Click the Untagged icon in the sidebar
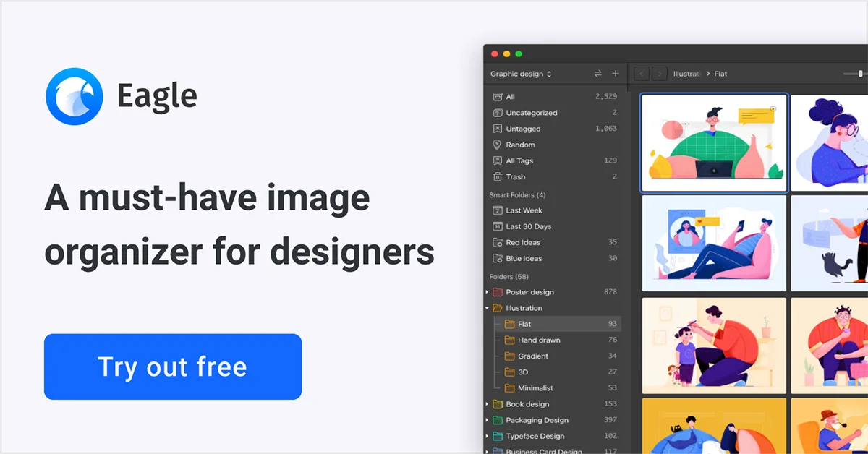 [497, 129]
